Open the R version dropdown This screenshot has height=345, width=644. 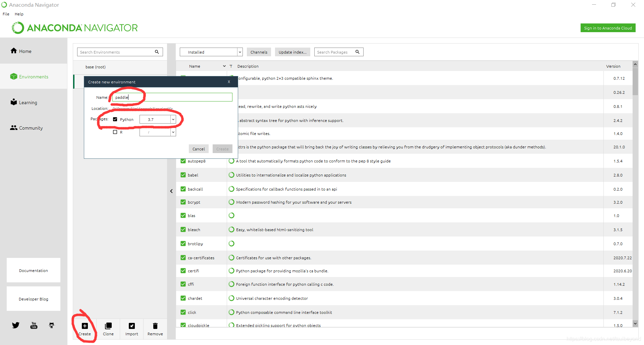[x=158, y=132]
